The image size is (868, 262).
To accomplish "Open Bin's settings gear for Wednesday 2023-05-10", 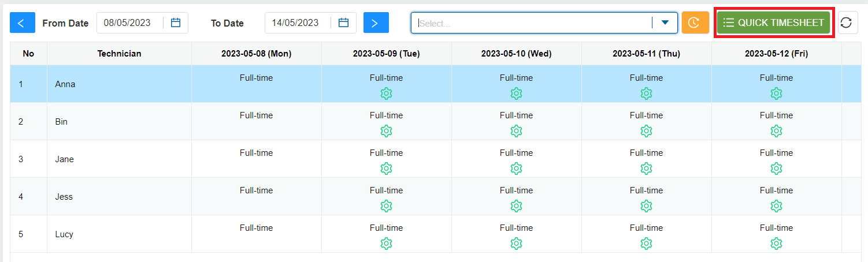I will click(x=517, y=131).
